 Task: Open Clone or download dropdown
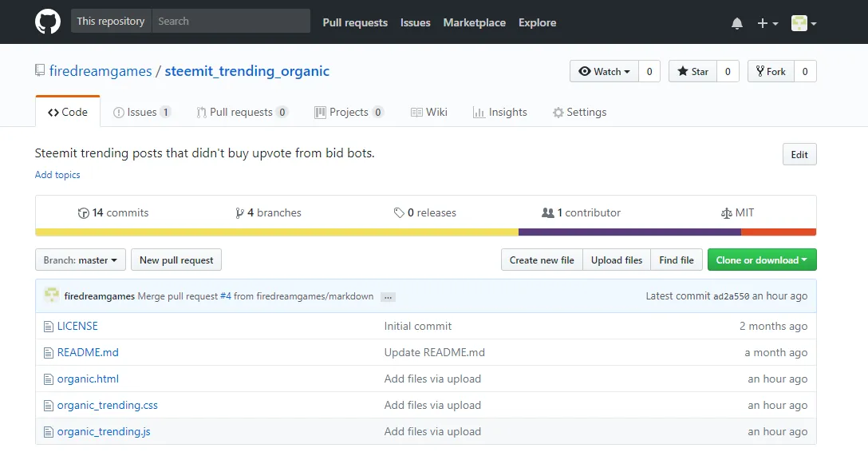click(762, 260)
